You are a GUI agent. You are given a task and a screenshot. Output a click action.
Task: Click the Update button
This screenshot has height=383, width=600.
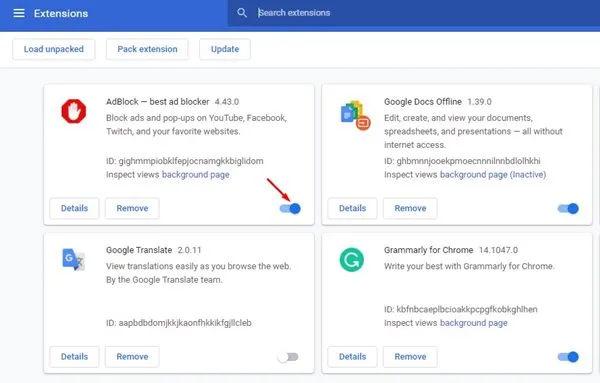coord(225,49)
